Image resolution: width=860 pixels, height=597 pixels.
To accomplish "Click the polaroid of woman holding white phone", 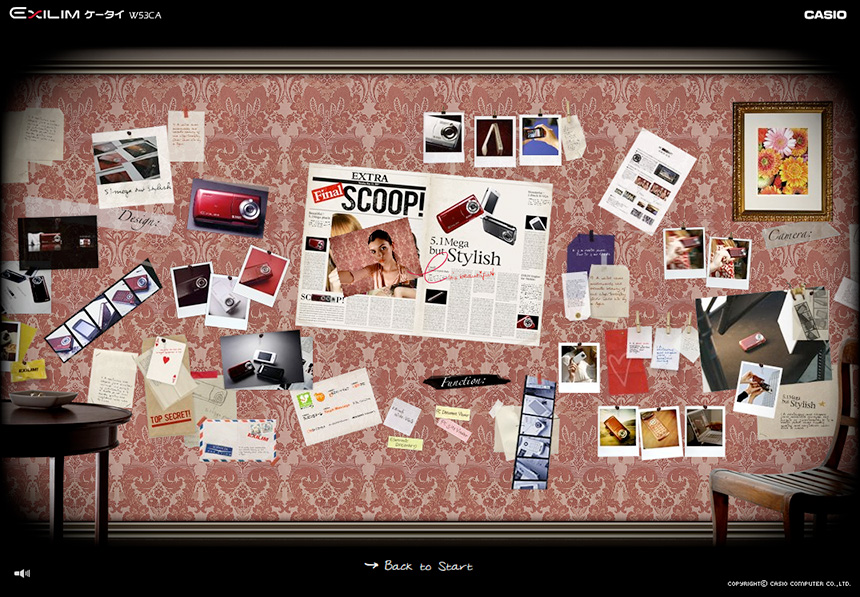I will tap(579, 368).
